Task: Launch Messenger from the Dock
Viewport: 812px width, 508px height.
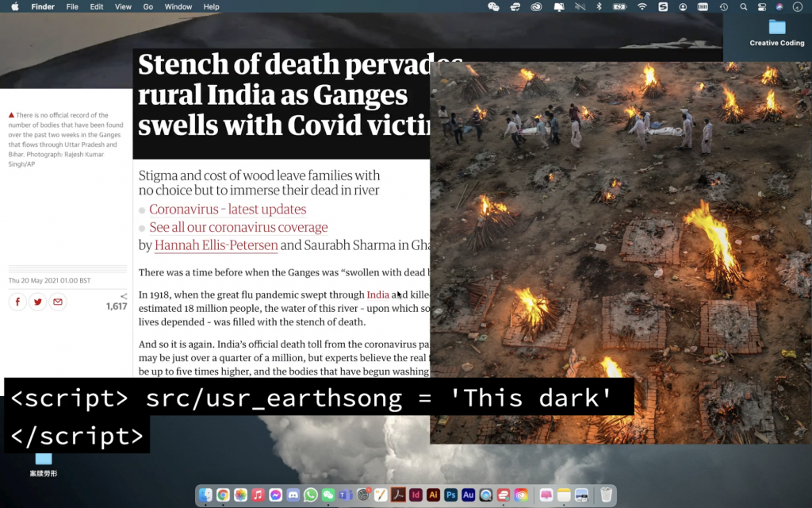Action: coord(275,495)
